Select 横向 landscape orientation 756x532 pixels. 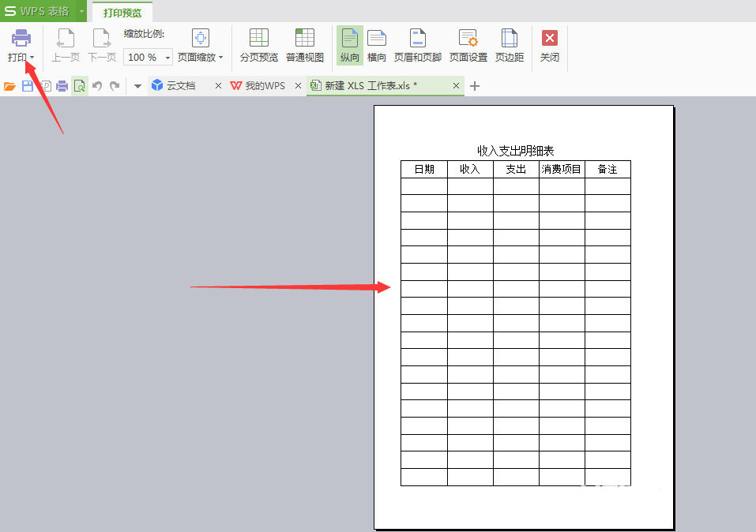(x=377, y=46)
